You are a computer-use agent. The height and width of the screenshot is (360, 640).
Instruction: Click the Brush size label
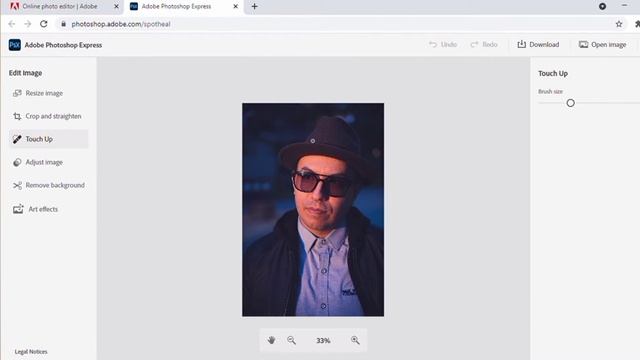(x=551, y=91)
